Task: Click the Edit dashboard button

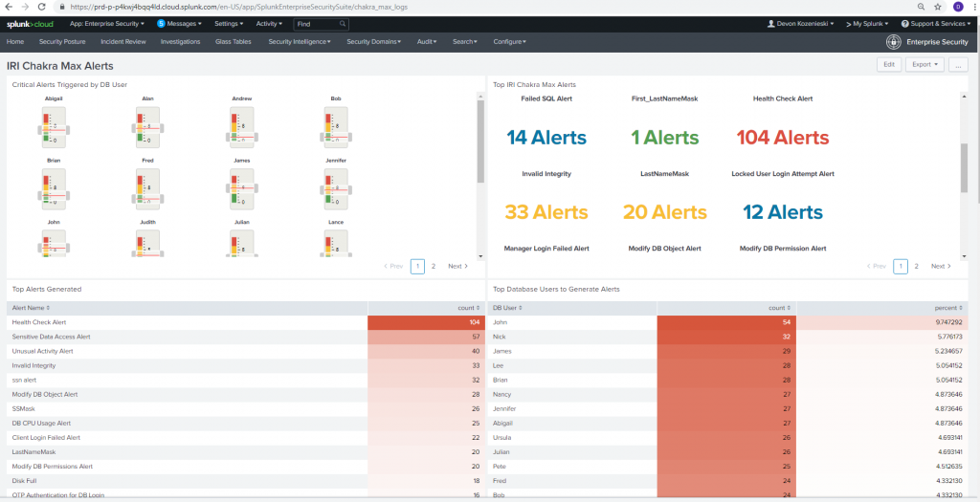Action: point(889,64)
